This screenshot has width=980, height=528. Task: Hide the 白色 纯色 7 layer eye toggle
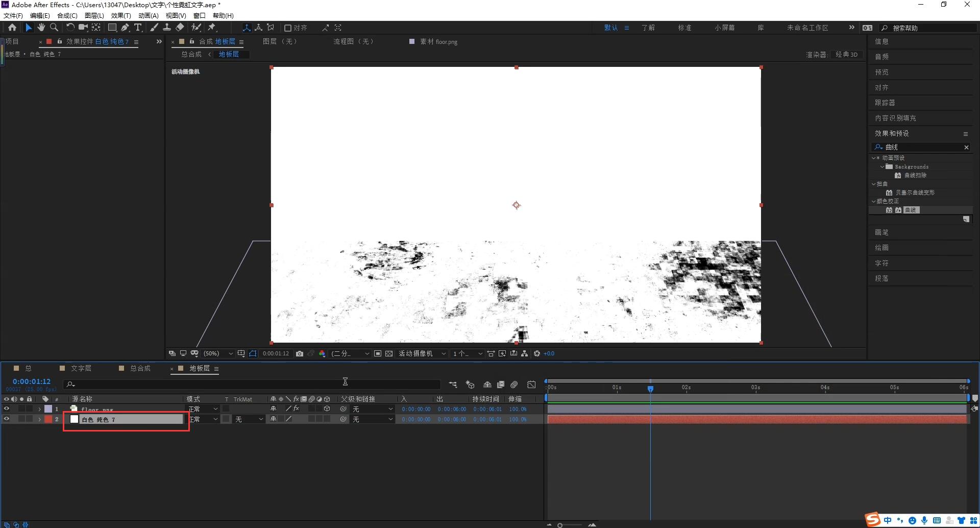7,419
